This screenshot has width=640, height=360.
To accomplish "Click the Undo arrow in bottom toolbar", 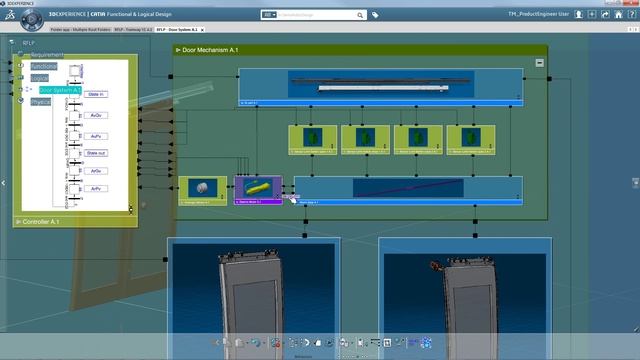I will [x=256, y=343].
